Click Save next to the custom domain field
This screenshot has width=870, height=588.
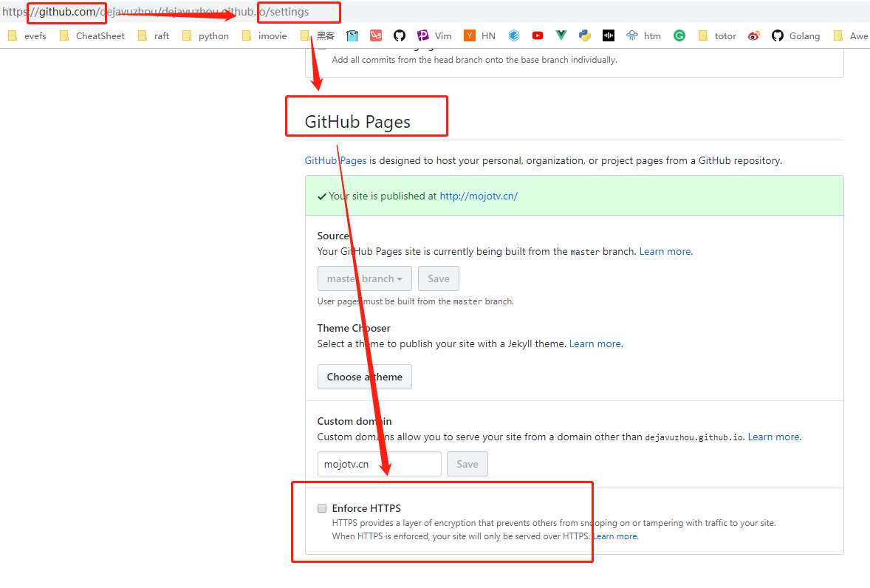click(x=467, y=464)
